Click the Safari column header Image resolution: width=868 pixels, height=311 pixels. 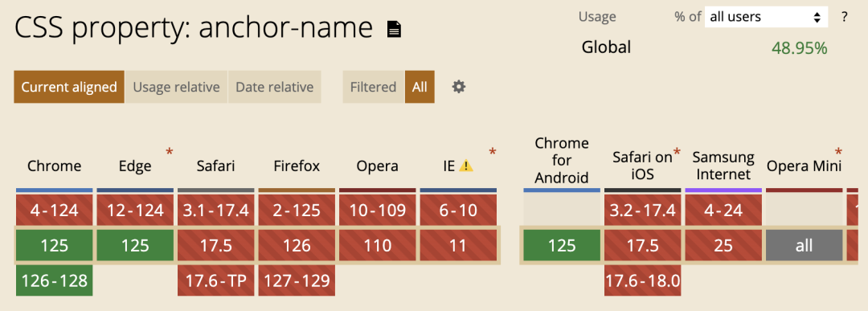click(x=216, y=166)
